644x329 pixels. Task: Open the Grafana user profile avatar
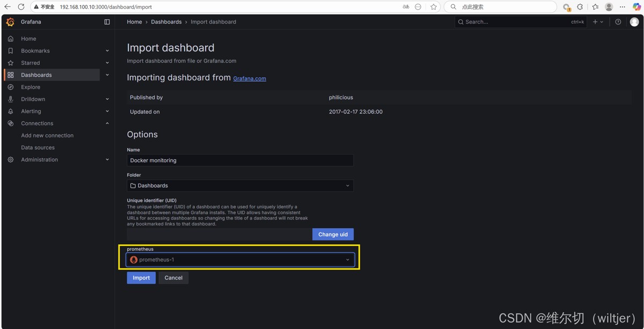click(634, 22)
